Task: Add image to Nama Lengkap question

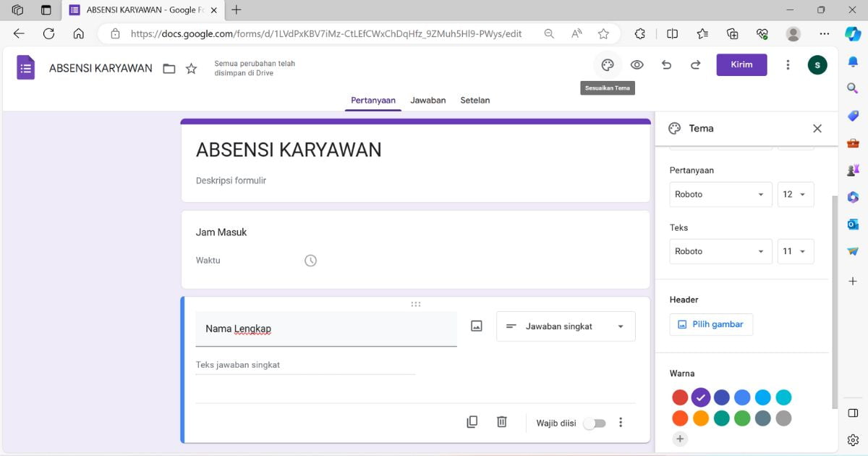Action: pyautogui.click(x=476, y=326)
